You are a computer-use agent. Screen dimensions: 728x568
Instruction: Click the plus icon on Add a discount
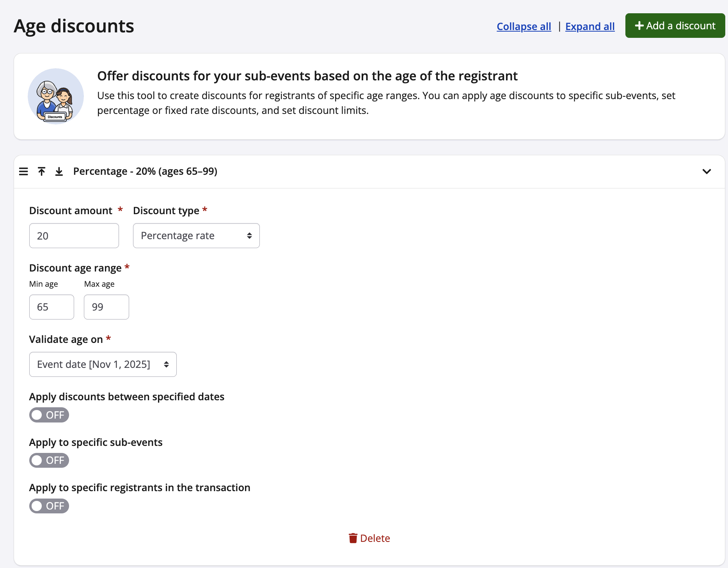639,26
